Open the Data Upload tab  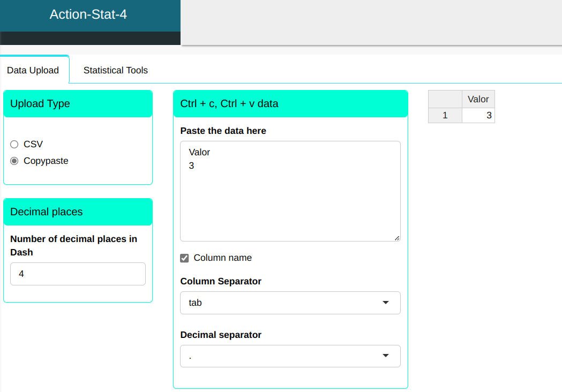(33, 70)
